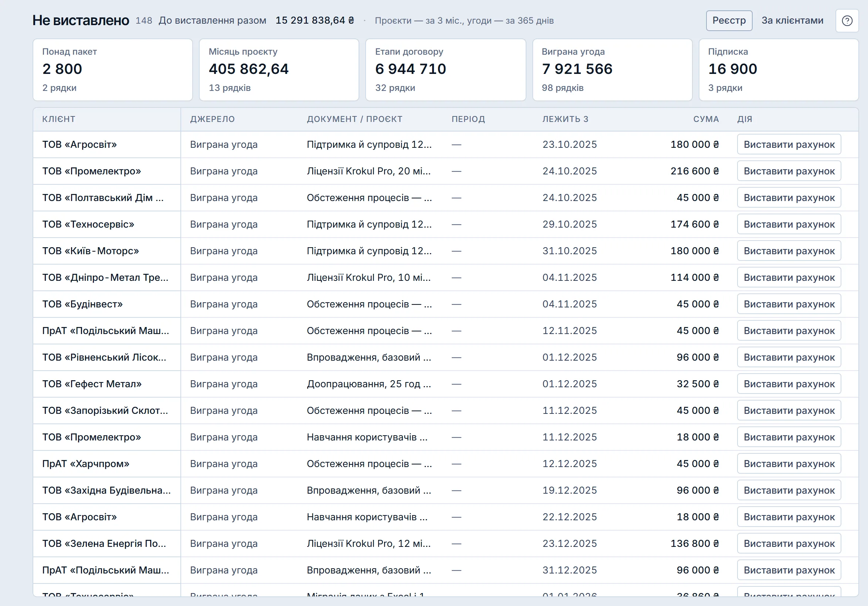Open client ТОВ «Будінвест»
This screenshot has height=606, width=868.
click(x=82, y=304)
